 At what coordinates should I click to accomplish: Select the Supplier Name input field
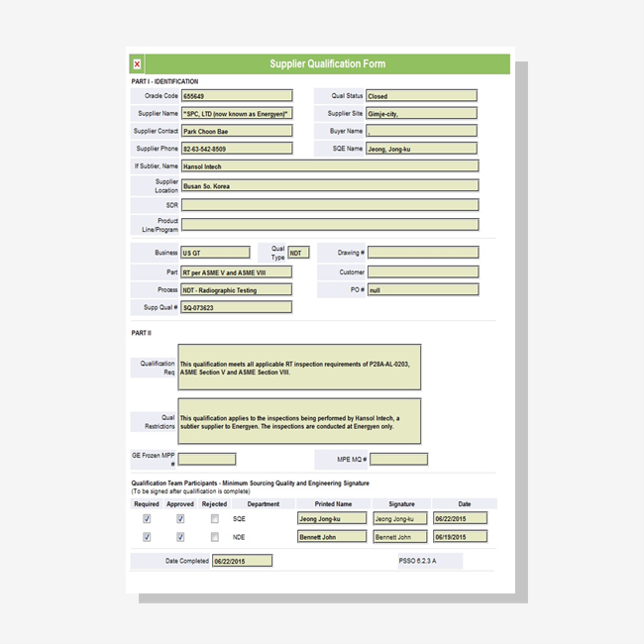[237, 113]
